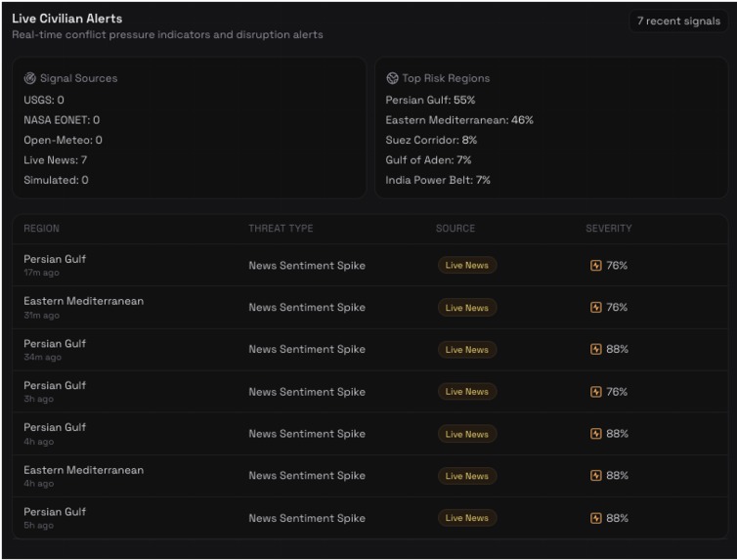Click News Sentiment Spike in 3h ago row
Screen dimensions: 737x560
coord(307,392)
